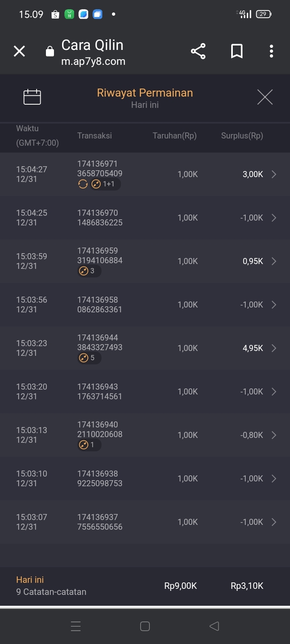Tap the Hari ini summary label
The width and height of the screenshot is (290, 644).
click(30, 580)
